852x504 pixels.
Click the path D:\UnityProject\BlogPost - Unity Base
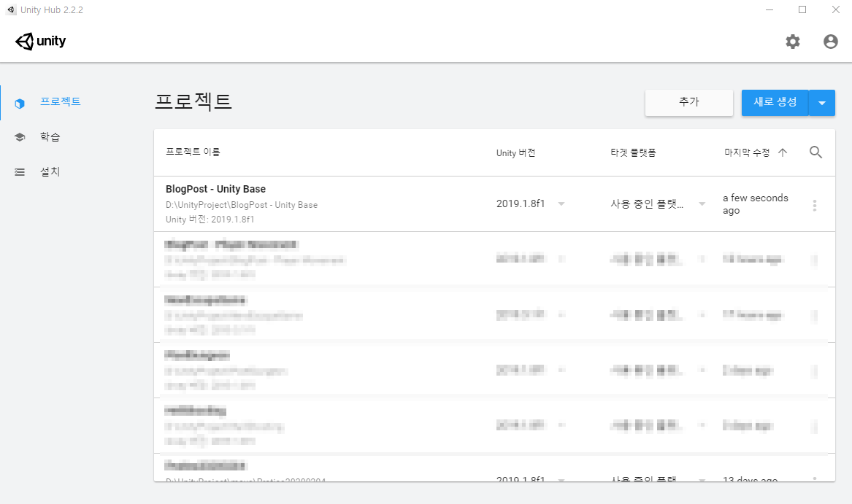click(x=242, y=205)
